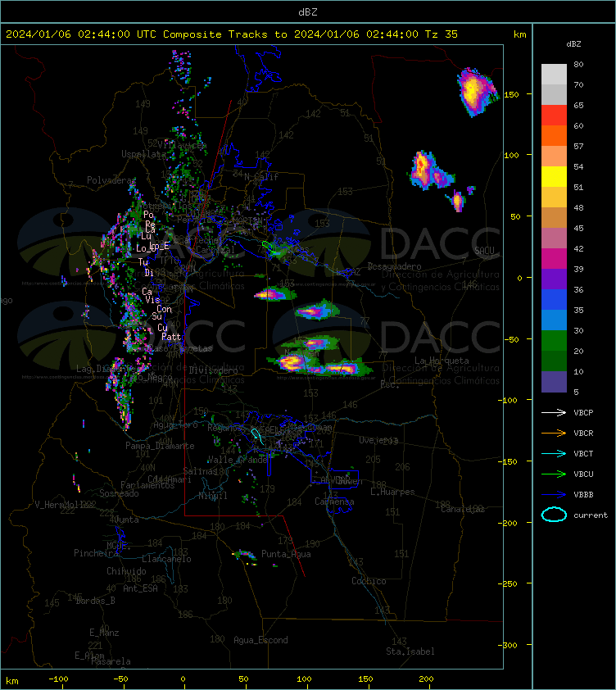Screen dimensions: 616x690
Task: Click the 'Chihuido' place label
Action: (126, 570)
